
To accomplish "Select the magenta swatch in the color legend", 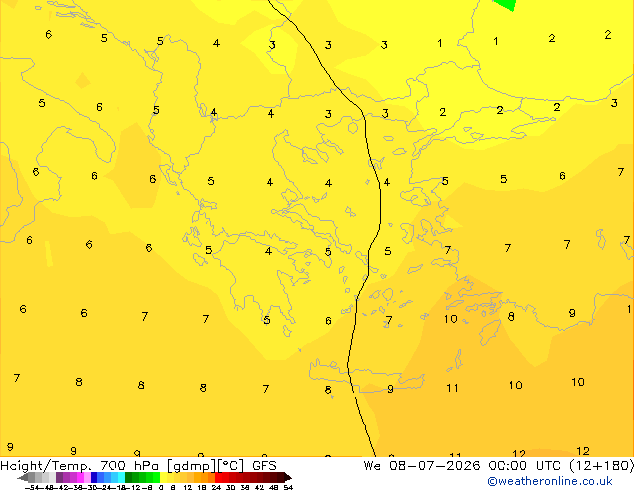I will tap(80, 477).
